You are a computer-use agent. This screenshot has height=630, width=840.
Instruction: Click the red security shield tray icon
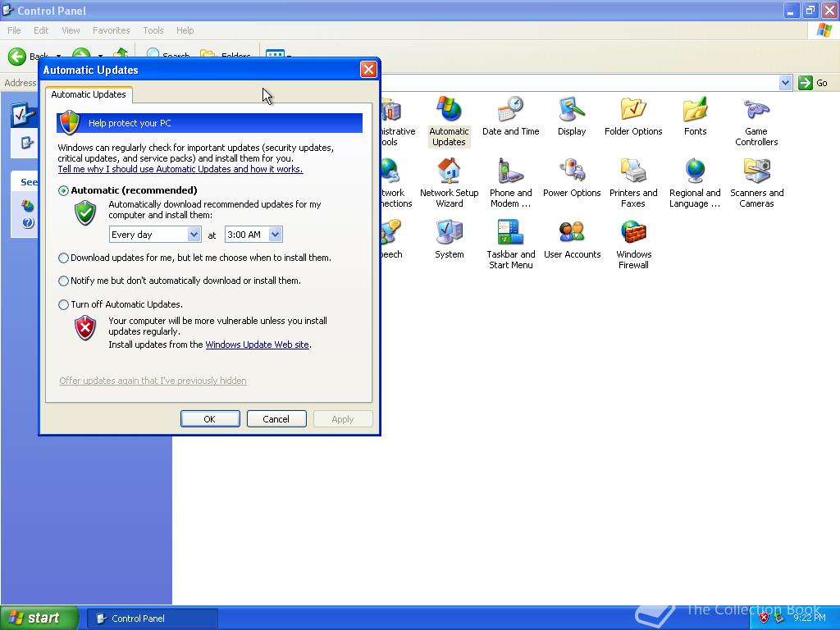point(764,618)
